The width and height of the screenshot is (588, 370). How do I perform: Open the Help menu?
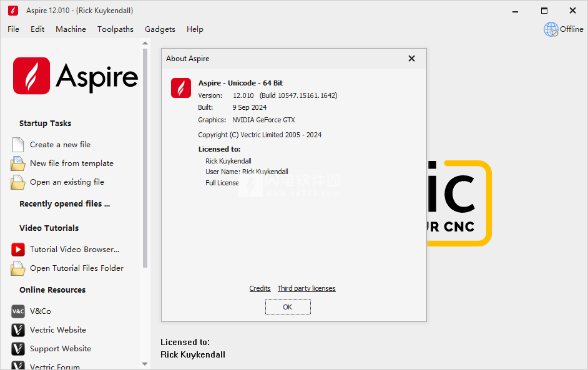click(x=195, y=29)
